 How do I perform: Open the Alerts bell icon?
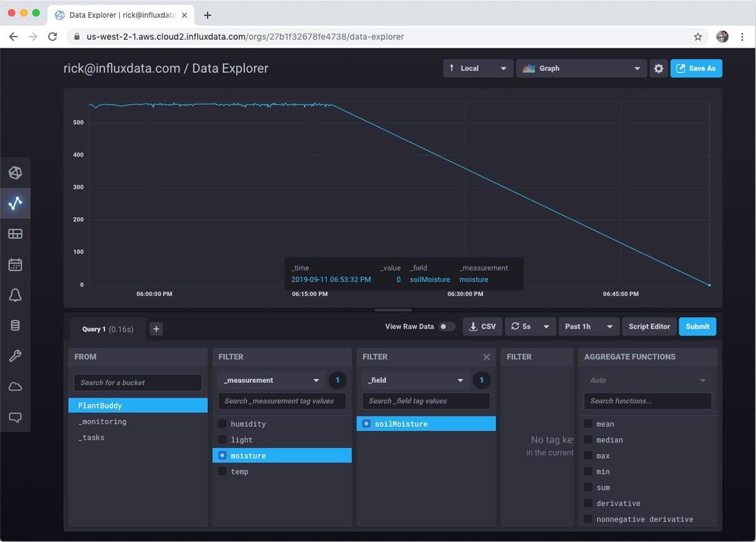coord(16,295)
